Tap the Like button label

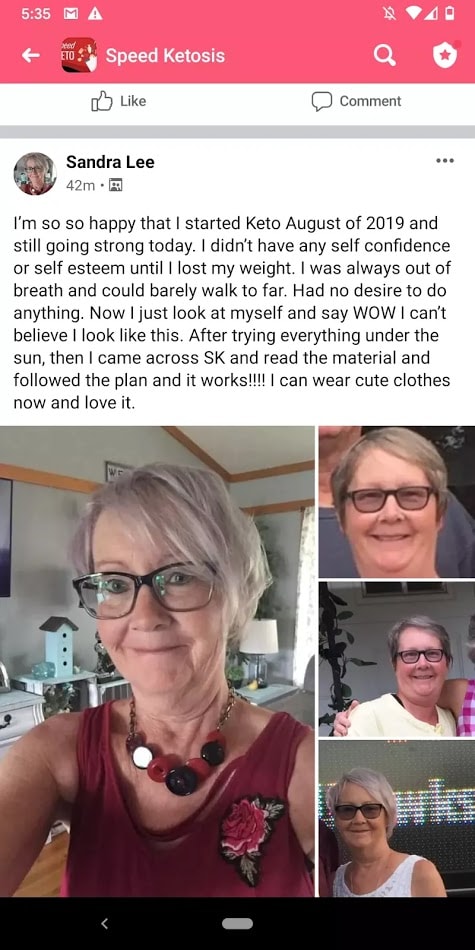(133, 101)
